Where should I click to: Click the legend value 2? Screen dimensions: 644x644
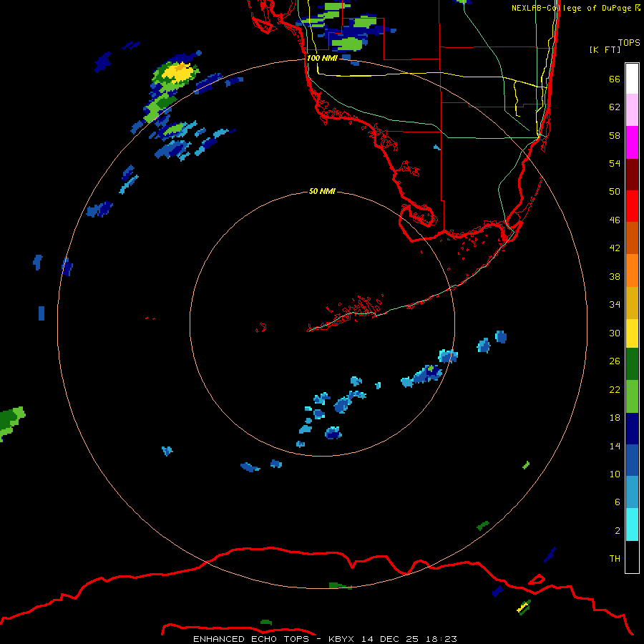point(618,531)
